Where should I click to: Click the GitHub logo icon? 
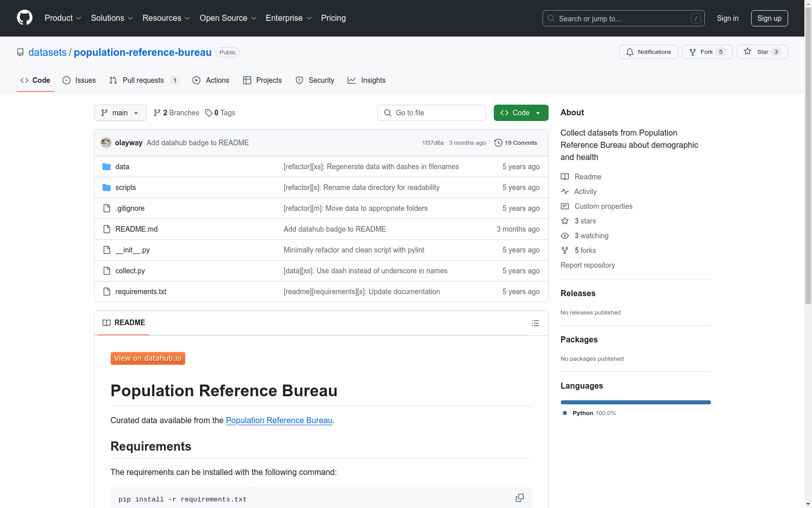pyautogui.click(x=24, y=18)
